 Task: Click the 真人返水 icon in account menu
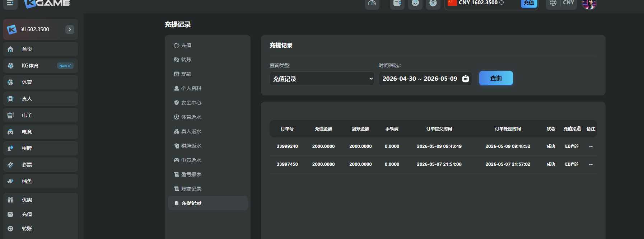pyautogui.click(x=177, y=131)
